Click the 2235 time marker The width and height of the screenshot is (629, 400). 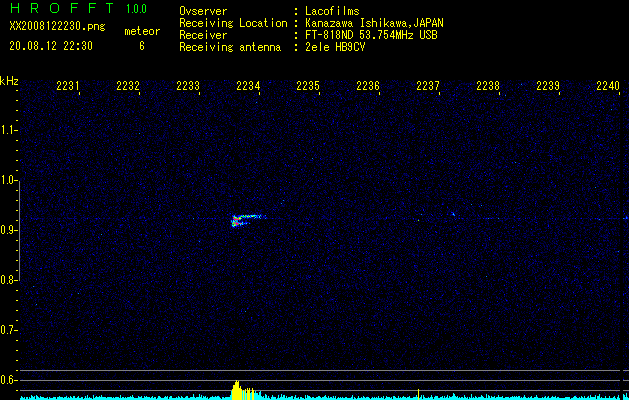[308, 86]
